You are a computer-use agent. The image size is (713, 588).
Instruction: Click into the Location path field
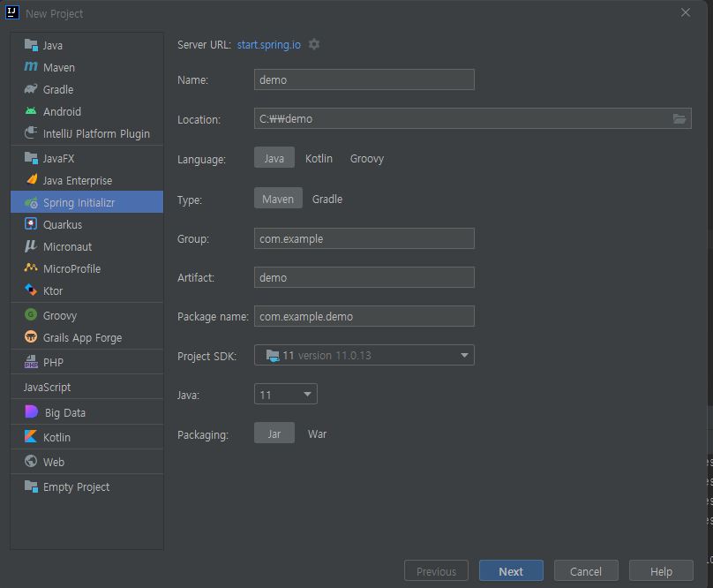pos(462,118)
